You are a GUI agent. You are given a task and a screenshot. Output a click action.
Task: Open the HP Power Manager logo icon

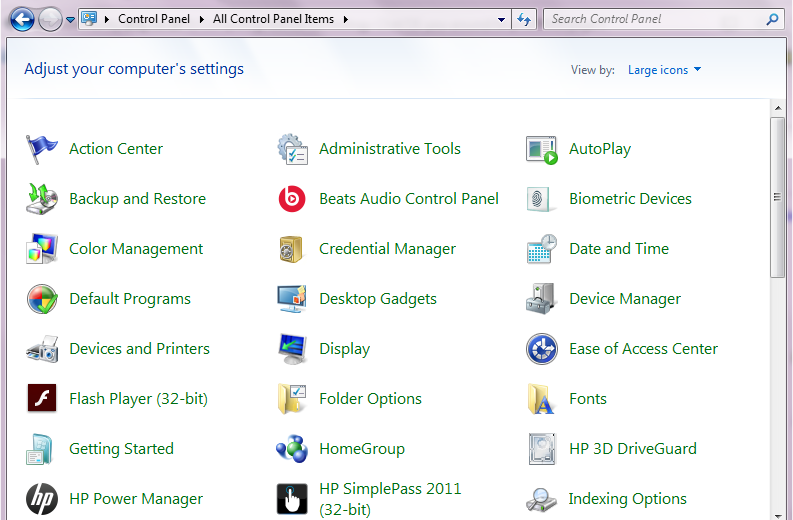point(41,499)
